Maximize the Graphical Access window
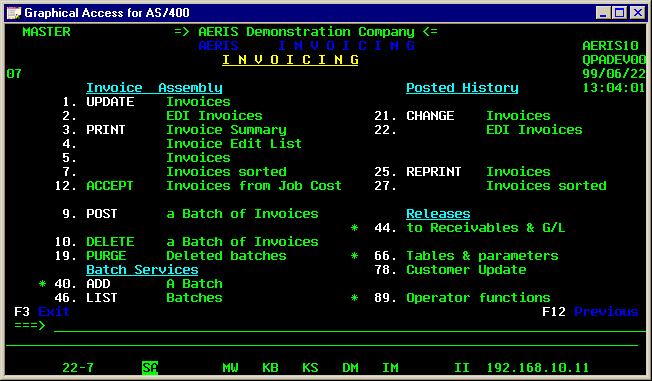 coord(619,13)
